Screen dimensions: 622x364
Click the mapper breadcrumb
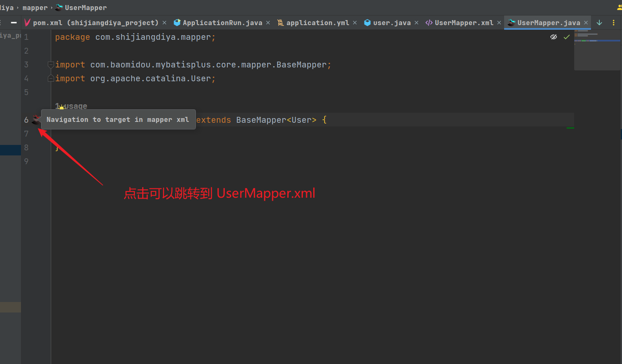pyautogui.click(x=35, y=8)
